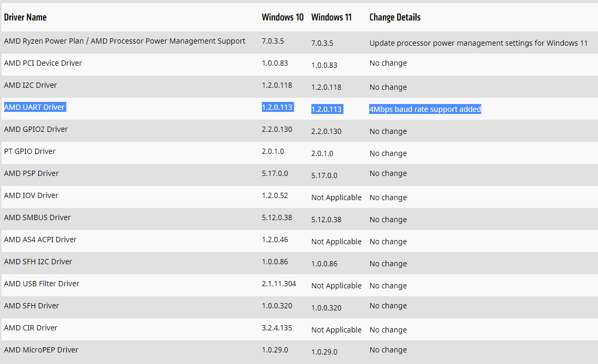This screenshot has width=598, height=364.
Task: Click Windows 11 version 2.0.1.0
Action: tap(322, 153)
